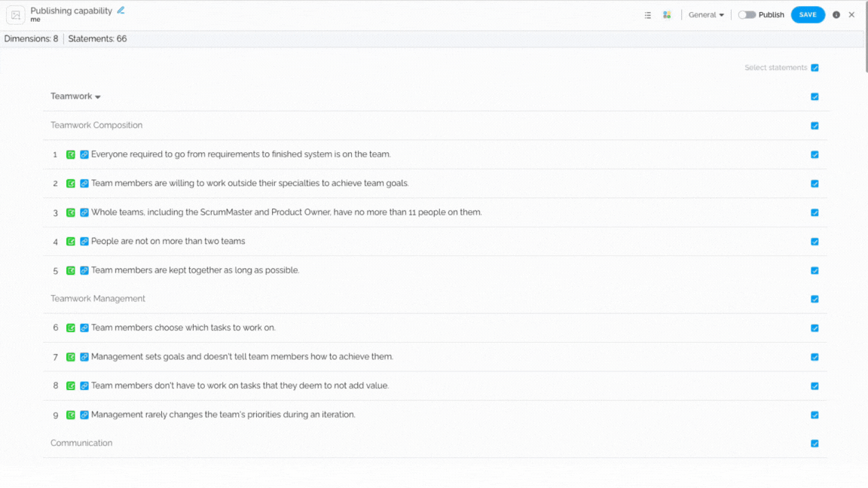Select the Teamwork Composition heading
The width and height of the screenshot is (868, 488).
[x=96, y=125]
